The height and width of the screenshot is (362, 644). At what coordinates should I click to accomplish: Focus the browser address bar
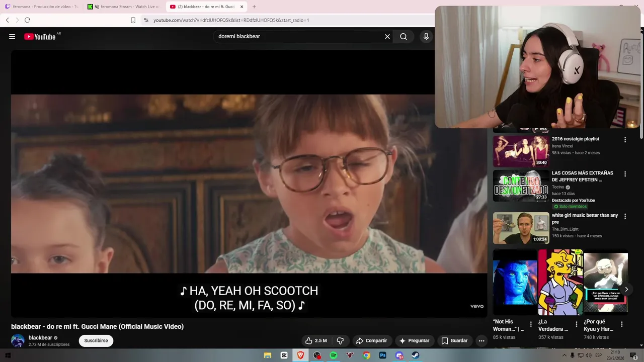click(x=287, y=20)
